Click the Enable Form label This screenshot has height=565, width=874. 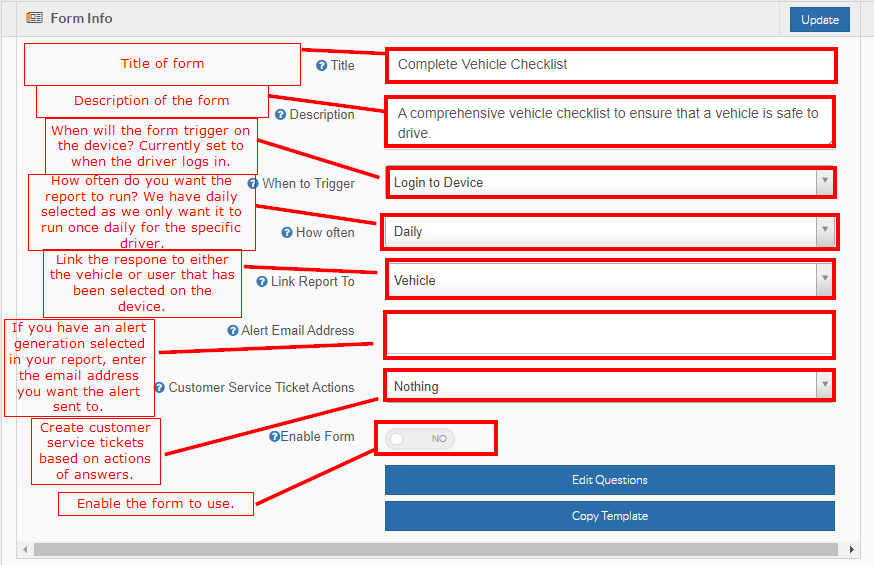tap(317, 436)
